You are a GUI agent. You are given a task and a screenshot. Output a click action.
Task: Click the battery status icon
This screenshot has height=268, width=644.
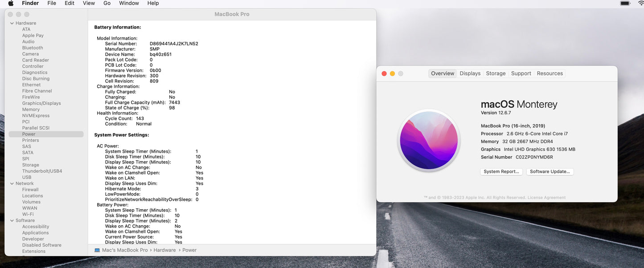[x=625, y=3]
